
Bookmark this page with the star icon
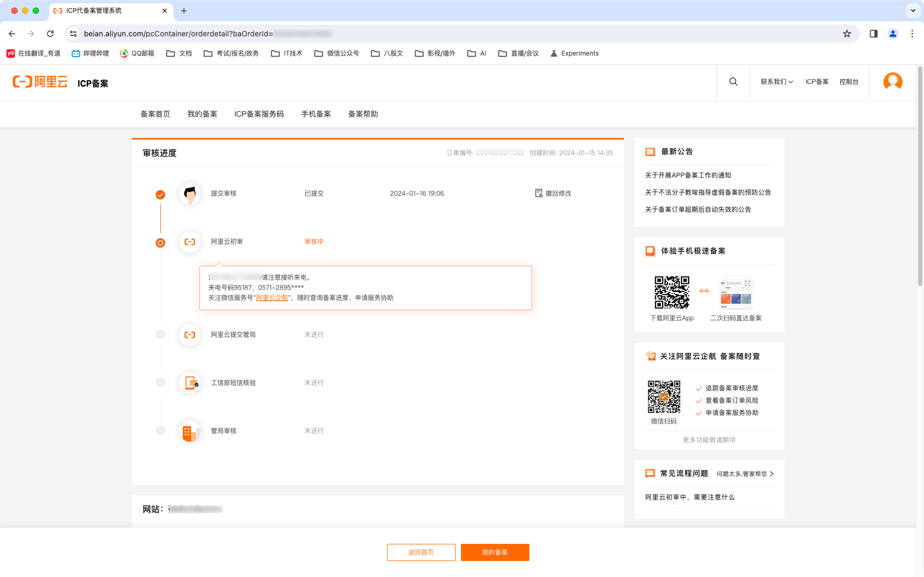pos(847,34)
